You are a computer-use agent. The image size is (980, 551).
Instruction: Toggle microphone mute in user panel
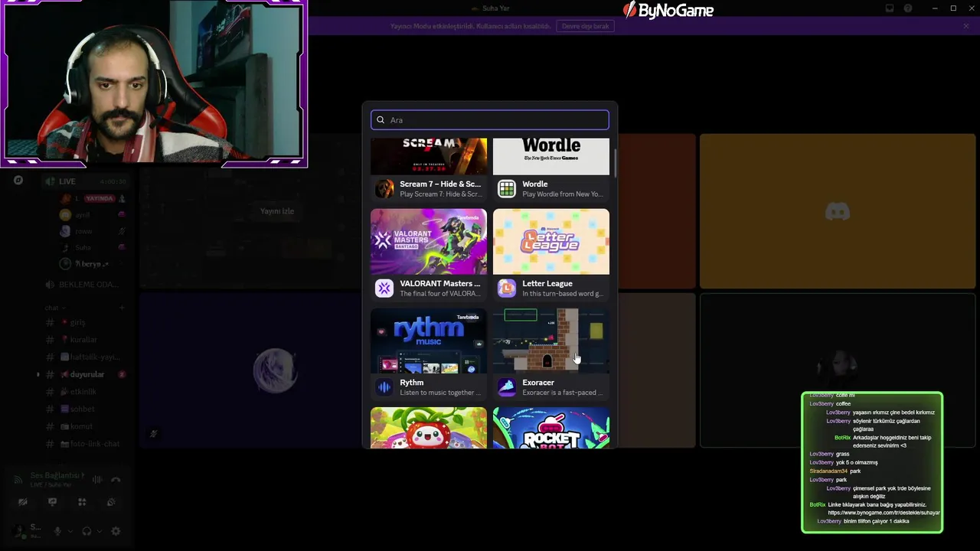pos(57,531)
